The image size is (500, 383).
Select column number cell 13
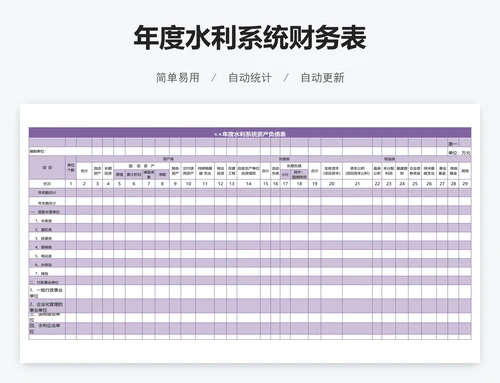pyautogui.click(x=232, y=184)
